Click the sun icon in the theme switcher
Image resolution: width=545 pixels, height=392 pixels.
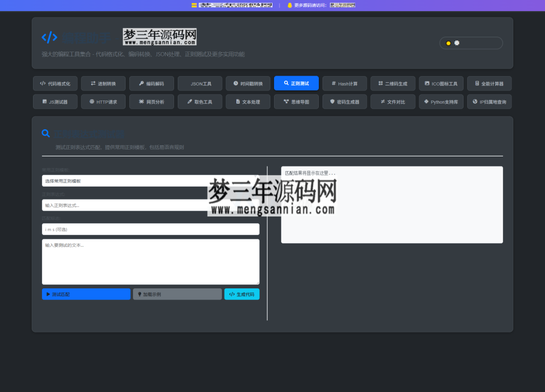point(448,43)
